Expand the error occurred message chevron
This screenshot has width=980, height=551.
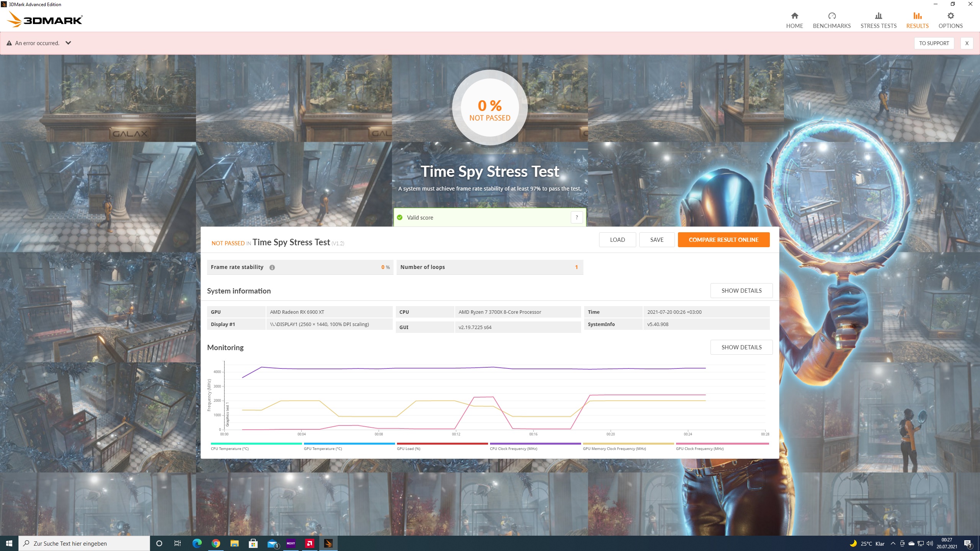[x=68, y=43]
